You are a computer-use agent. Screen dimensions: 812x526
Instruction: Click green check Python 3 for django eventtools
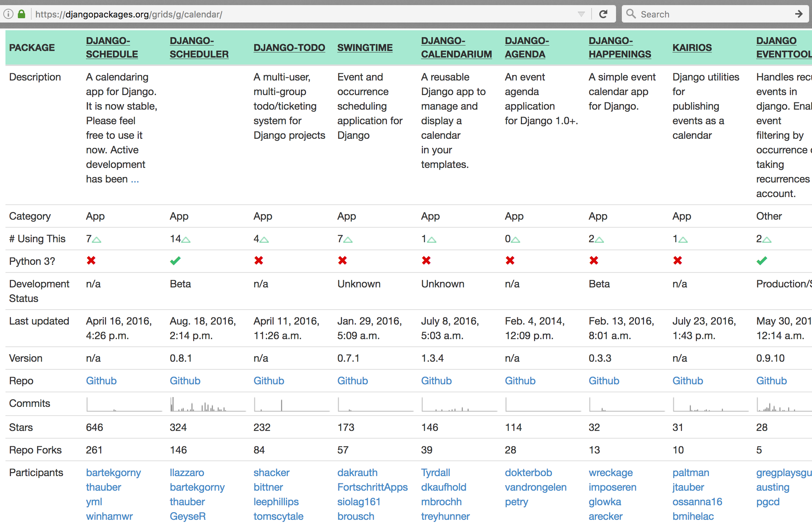[x=762, y=260]
